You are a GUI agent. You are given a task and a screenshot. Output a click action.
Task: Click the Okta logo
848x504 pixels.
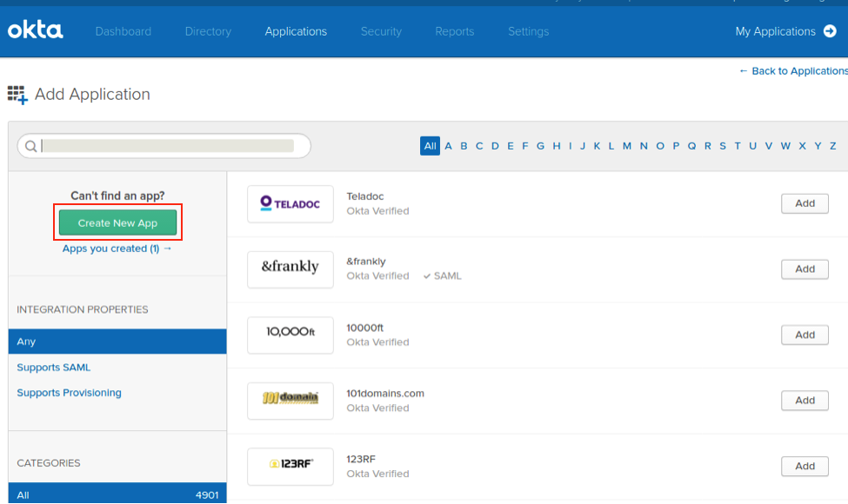(x=35, y=30)
